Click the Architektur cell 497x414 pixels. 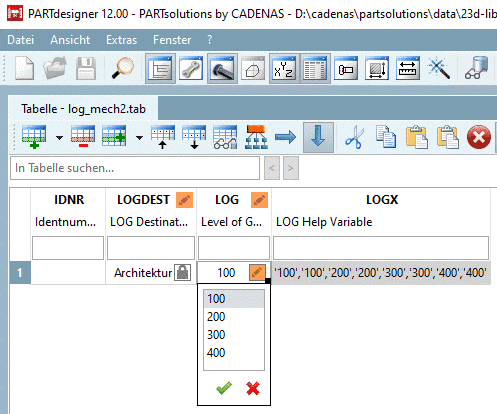point(143,273)
